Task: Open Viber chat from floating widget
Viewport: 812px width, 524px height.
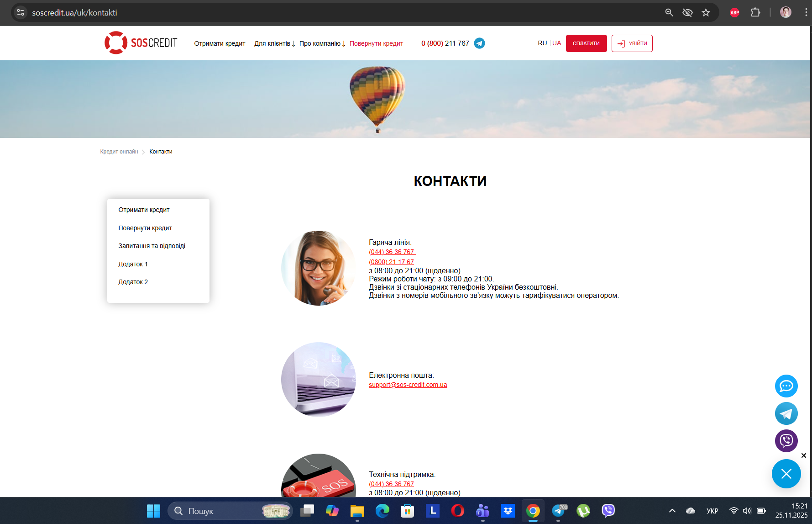Action: point(786,441)
